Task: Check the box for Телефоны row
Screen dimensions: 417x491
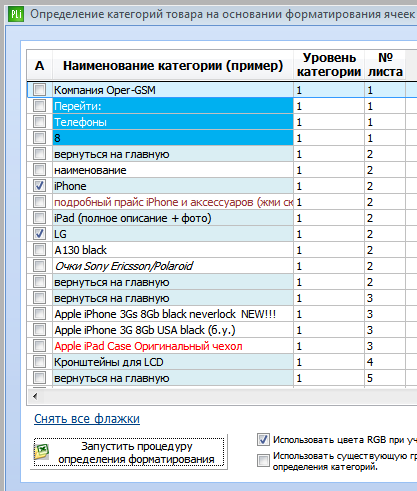Action: (40, 122)
